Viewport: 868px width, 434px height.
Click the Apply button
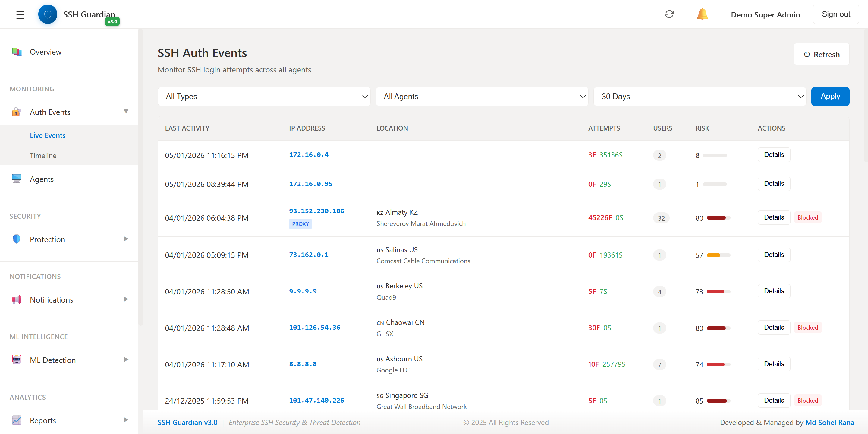pos(830,97)
